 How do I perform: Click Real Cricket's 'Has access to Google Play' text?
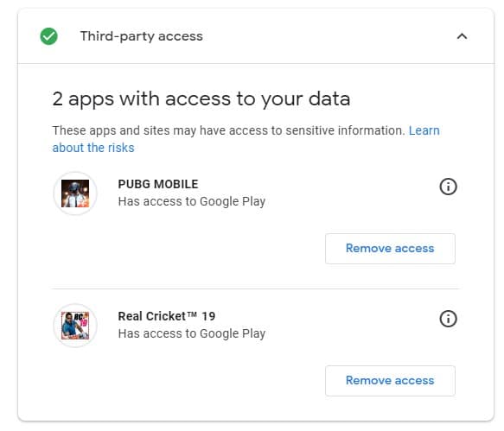(x=192, y=333)
